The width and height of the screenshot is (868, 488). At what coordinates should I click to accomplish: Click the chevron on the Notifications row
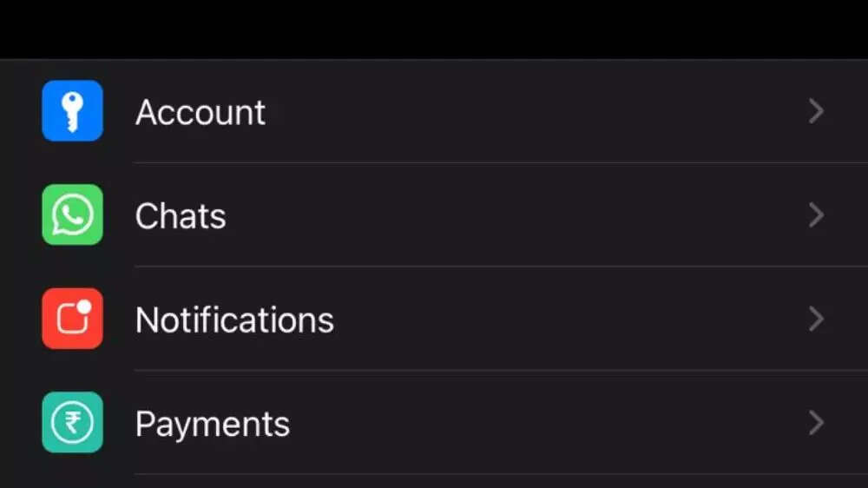(815, 319)
